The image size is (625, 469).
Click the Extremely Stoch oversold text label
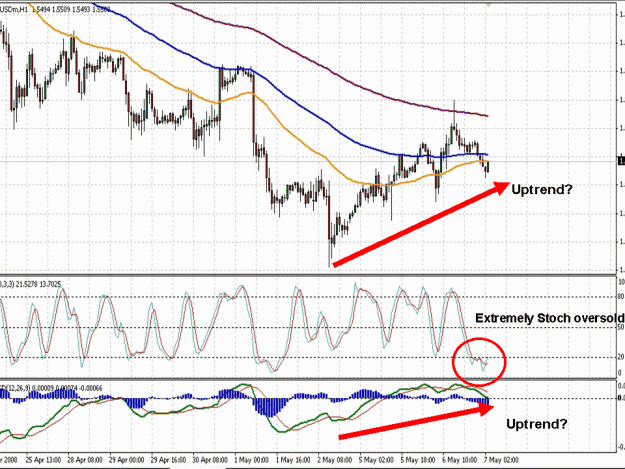(550, 318)
